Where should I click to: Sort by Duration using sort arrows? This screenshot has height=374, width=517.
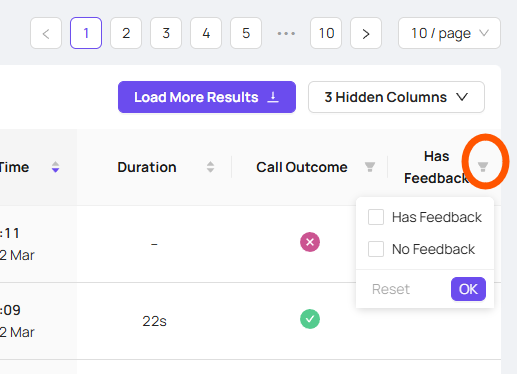[x=210, y=167]
